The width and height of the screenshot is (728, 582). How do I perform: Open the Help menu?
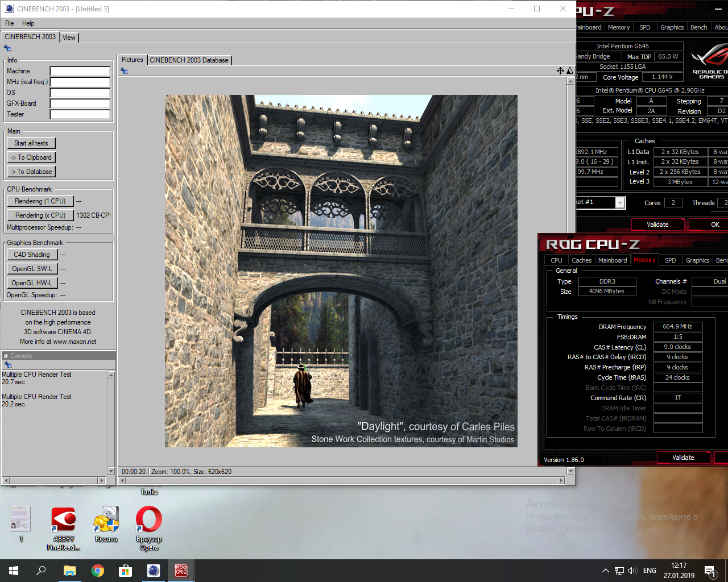[x=28, y=23]
